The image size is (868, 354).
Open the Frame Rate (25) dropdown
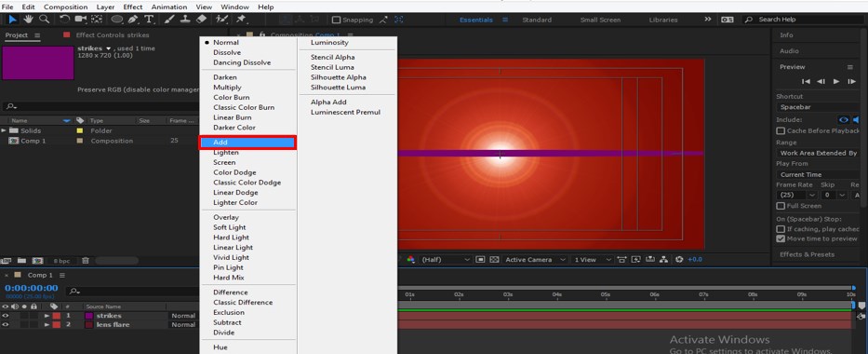click(796, 195)
